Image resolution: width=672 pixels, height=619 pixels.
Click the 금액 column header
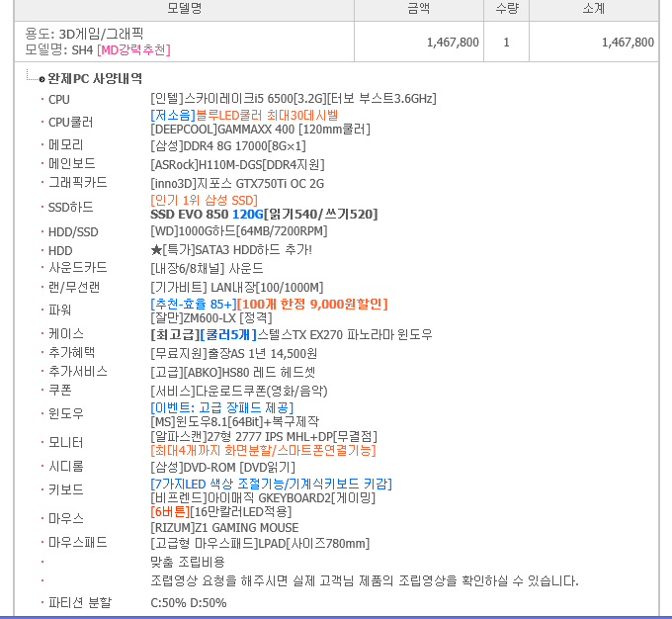coord(418,9)
